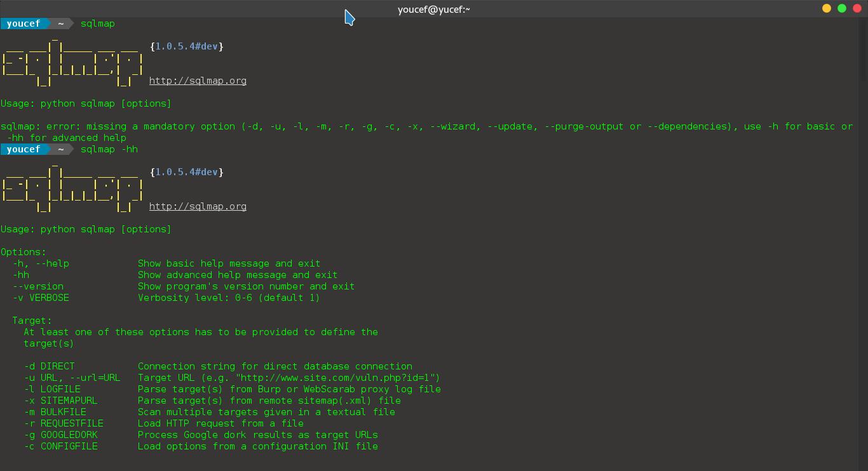Click the '--version' option
Image resolution: width=868 pixels, height=471 pixels.
(x=38, y=286)
